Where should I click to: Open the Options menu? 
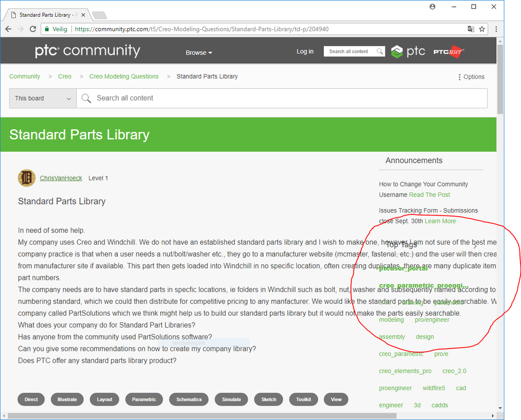coord(471,77)
